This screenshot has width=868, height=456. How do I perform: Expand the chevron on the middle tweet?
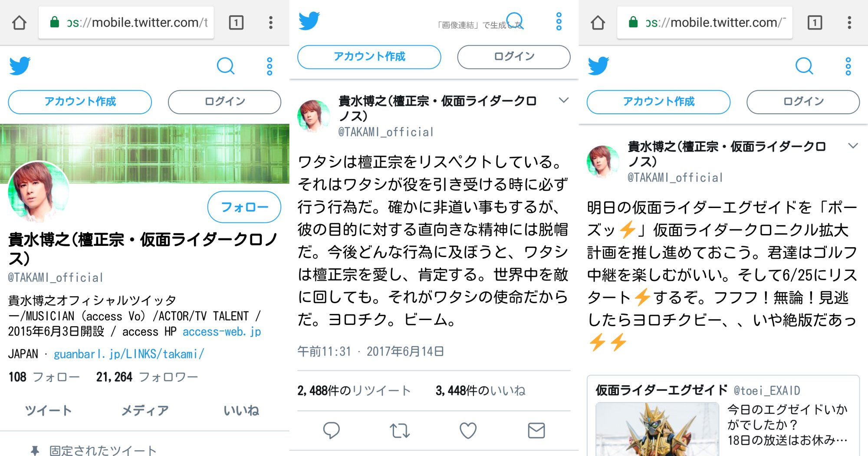(x=563, y=100)
